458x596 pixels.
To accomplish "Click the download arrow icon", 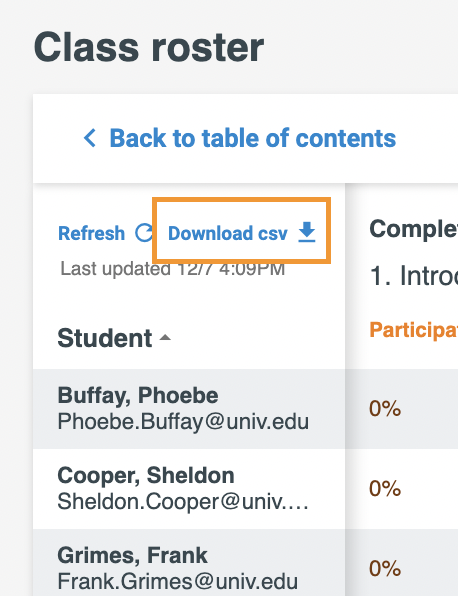I will point(307,232).
